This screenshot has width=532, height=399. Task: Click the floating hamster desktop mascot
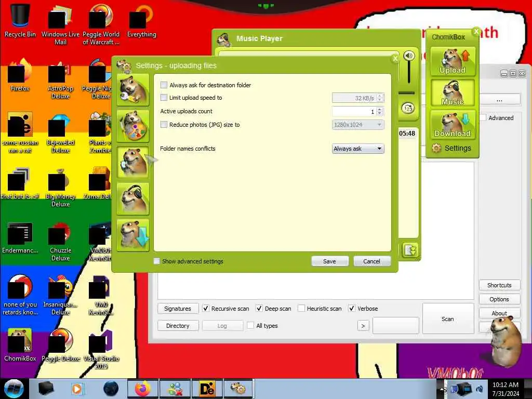click(504, 343)
